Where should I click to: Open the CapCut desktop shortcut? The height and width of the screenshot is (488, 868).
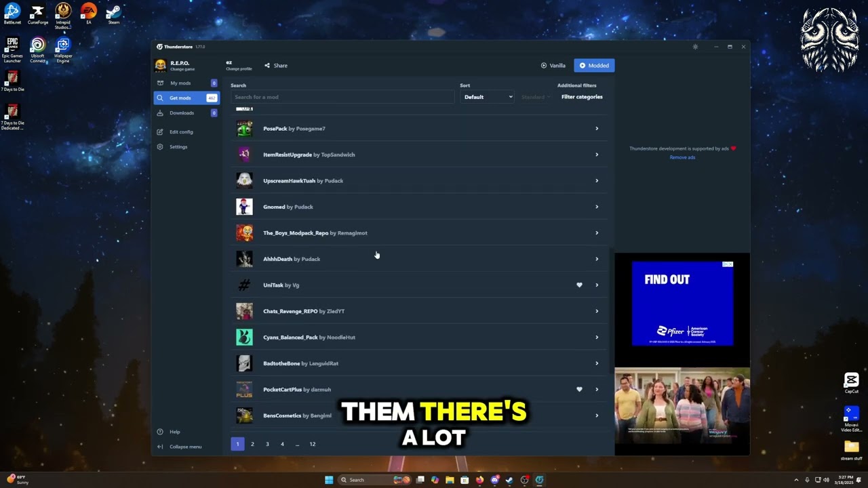click(x=852, y=383)
